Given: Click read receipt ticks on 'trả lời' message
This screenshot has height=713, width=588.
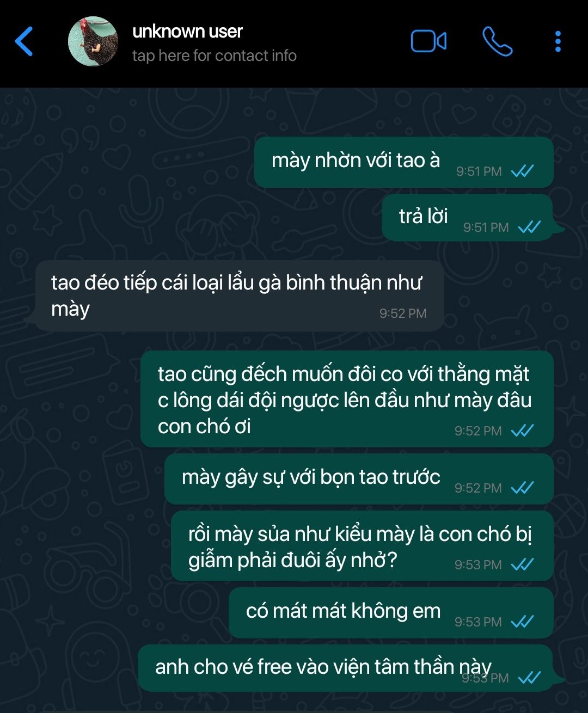Looking at the screenshot, I should tap(529, 227).
